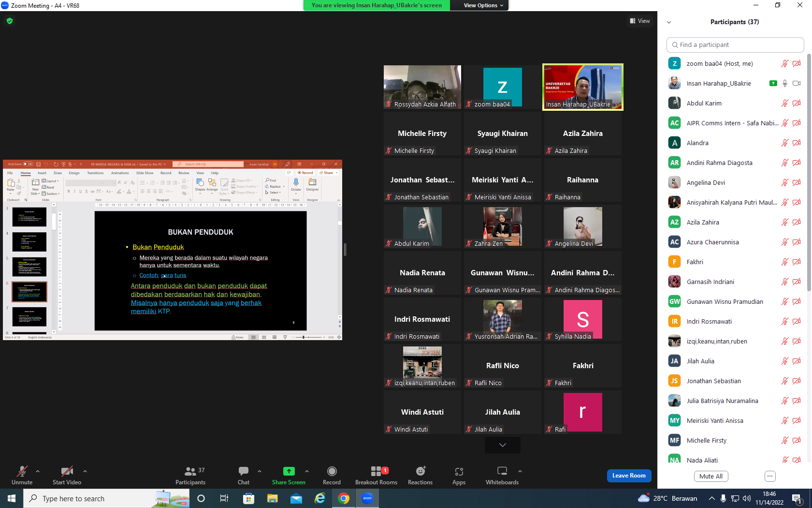Toggle mute icon for zoom baa04 host

(785, 63)
